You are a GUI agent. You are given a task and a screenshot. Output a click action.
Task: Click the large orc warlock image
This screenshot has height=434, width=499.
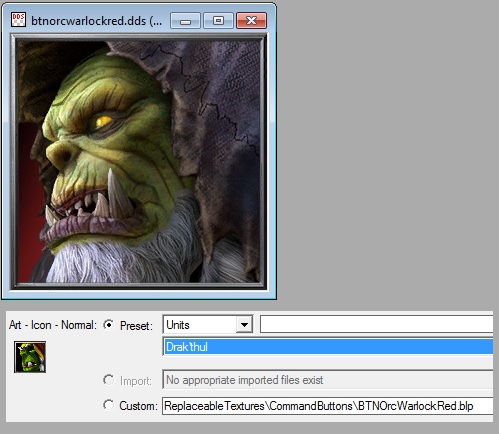click(x=139, y=162)
